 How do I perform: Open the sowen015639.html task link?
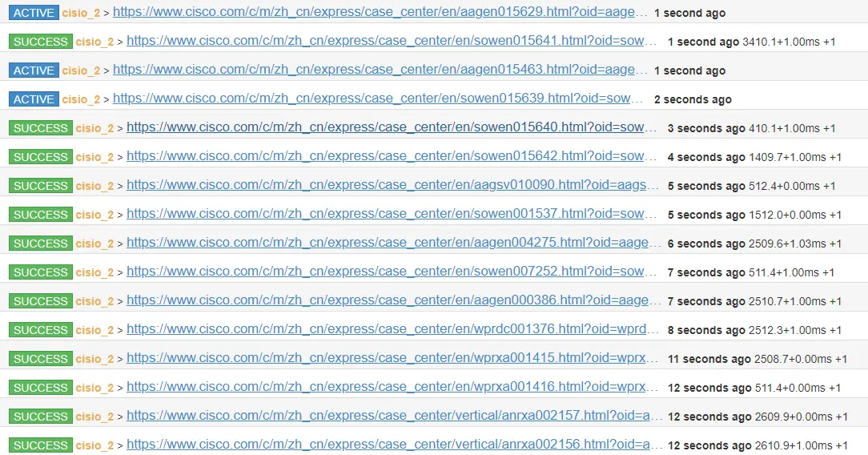tap(378, 99)
